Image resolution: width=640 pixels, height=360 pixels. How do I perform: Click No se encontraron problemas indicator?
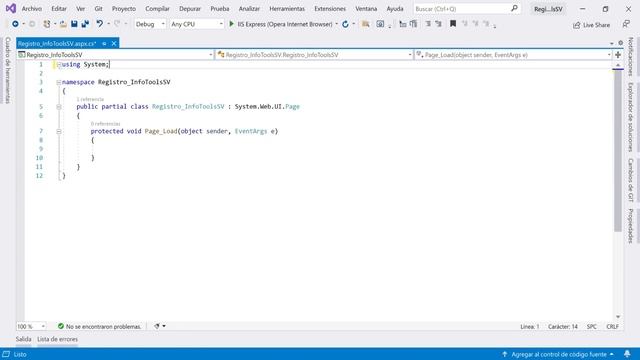point(99,327)
